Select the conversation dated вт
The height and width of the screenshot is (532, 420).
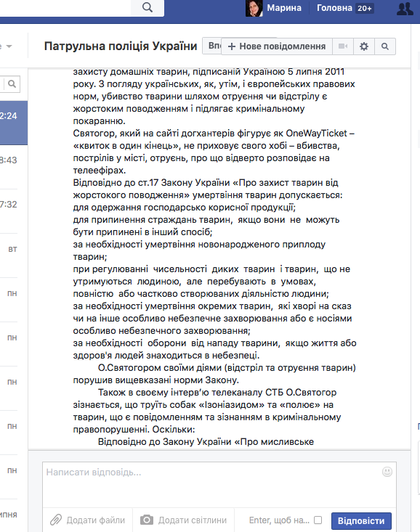14,255
